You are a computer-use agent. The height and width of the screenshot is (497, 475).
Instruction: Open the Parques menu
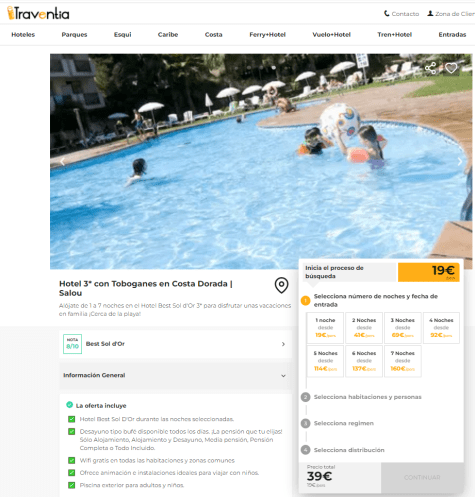tap(74, 35)
